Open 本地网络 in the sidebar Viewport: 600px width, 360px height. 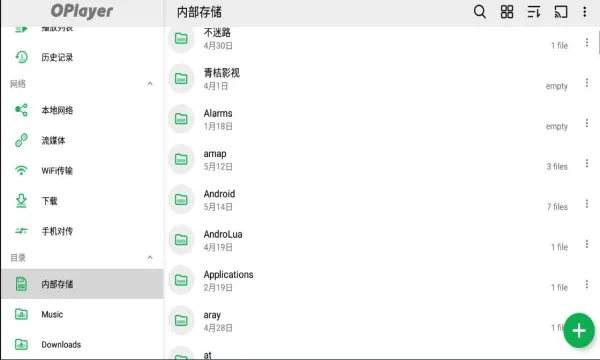point(82,110)
